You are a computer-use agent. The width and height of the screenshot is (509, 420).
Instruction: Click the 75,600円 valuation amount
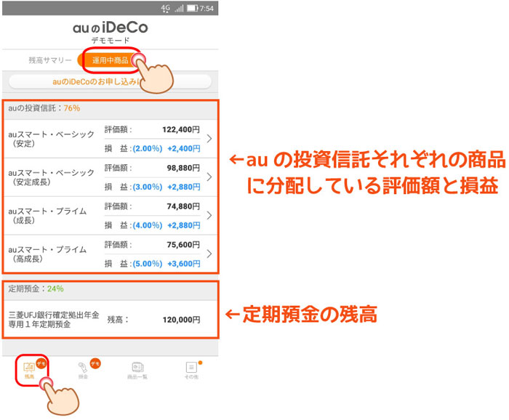point(183,245)
